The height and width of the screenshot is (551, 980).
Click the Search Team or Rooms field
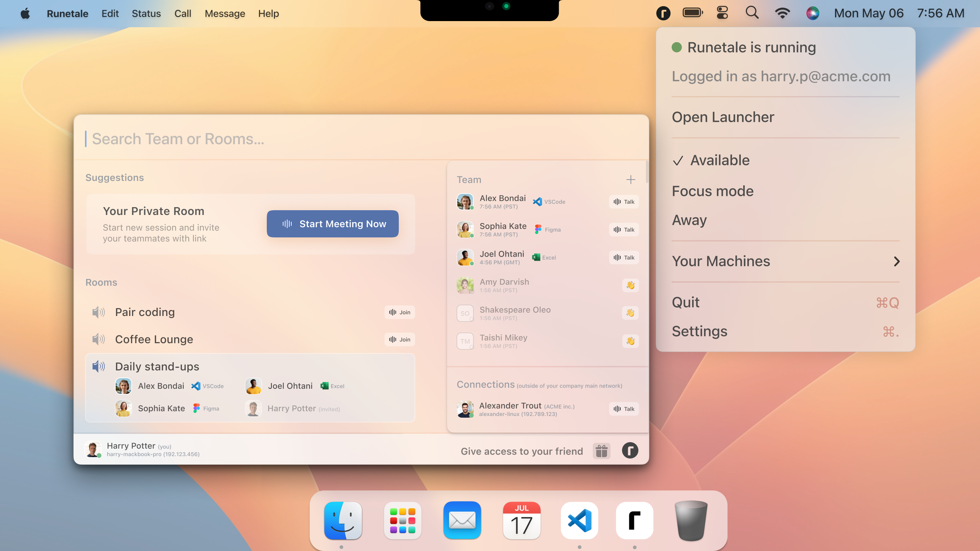[361, 139]
